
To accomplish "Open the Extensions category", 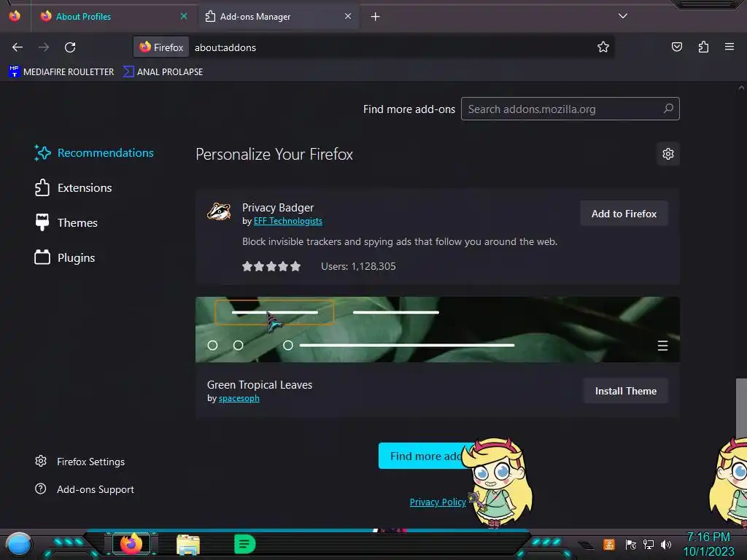I will point(73,187).
